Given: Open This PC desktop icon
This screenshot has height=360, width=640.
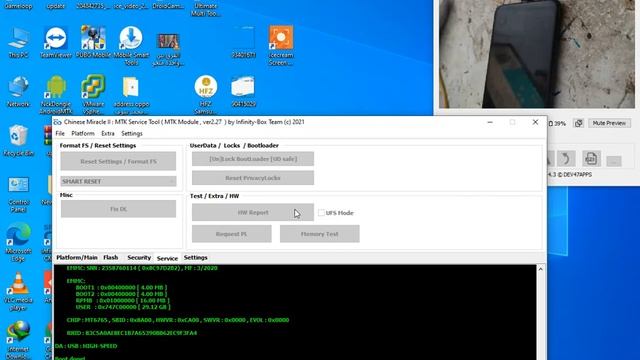Looking at the screenshot, I should (x=18, y=43).
